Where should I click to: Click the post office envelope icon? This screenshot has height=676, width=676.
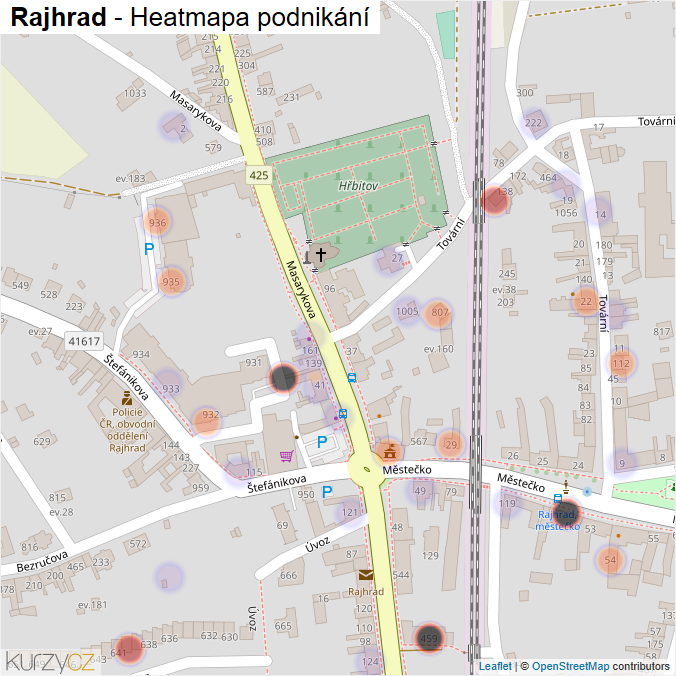pos(366,575)
